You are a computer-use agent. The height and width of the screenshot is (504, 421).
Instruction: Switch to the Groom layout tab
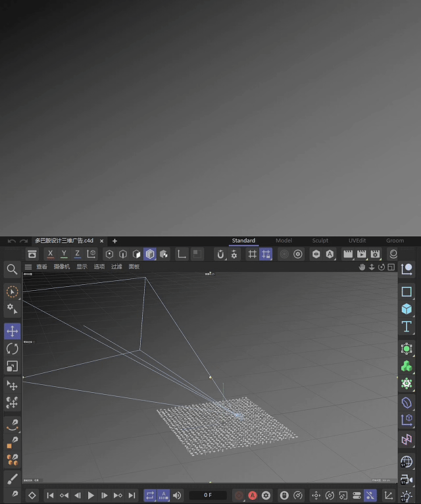pyautogui.click(x=395, y=240)
